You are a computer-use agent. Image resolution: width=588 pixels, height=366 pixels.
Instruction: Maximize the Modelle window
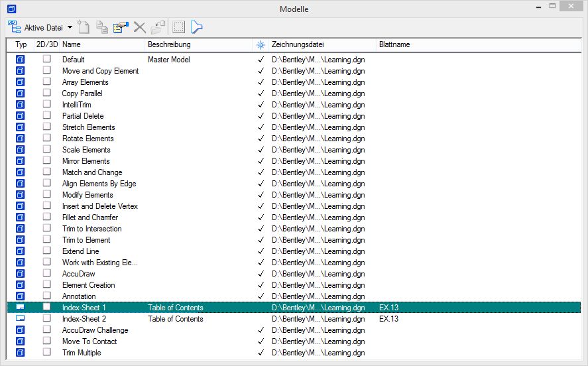click(552, 6)
